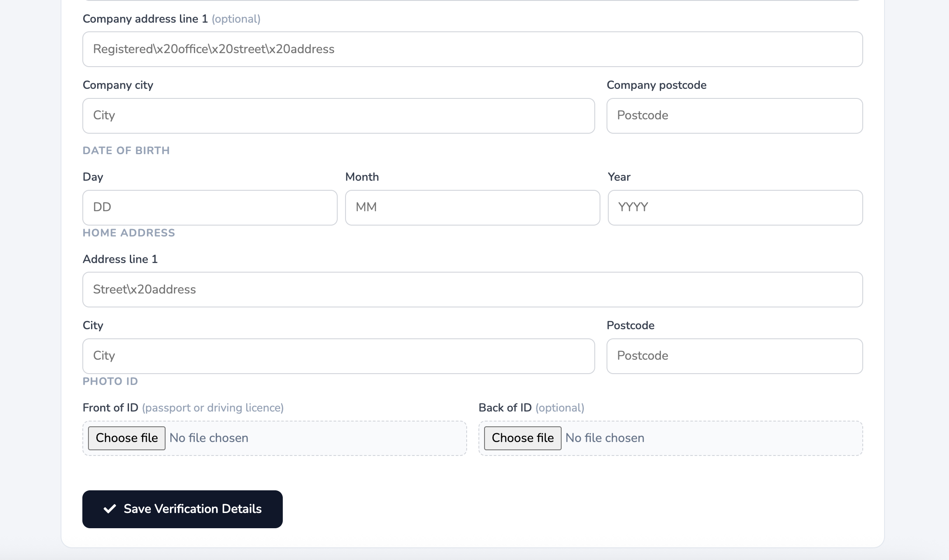949x560 pixels.
Task: Click the home address City input
Action: (338, 356)
